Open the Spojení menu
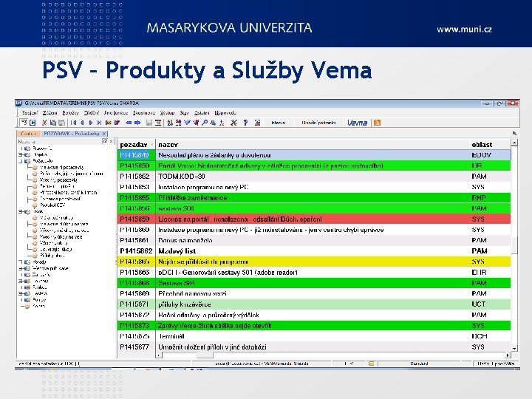Screen dimensions: 532x399 coord(30,113)
